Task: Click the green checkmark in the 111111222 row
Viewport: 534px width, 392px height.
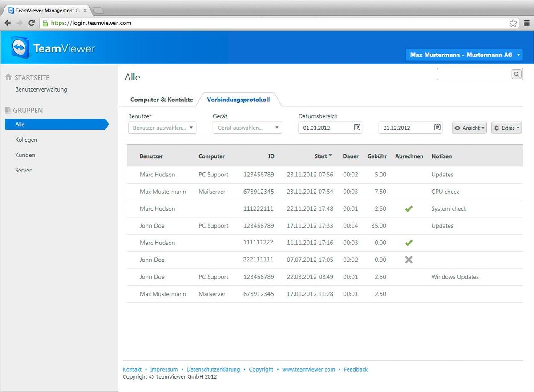Action: [x=409, y=243]
